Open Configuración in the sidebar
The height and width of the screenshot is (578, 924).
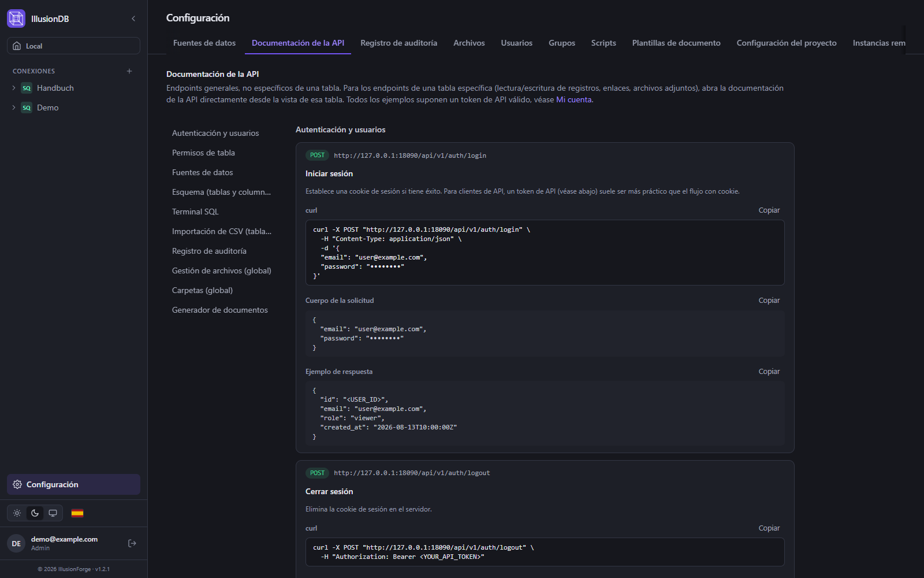point(73,484)
